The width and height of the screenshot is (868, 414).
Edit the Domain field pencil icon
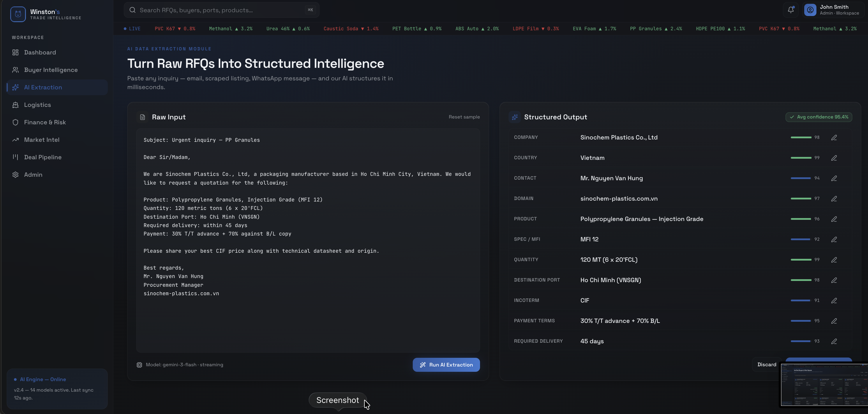(834, 199)
